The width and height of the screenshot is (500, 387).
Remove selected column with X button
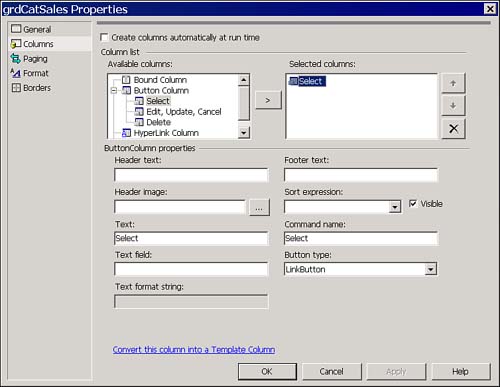[x=453, y=128]
